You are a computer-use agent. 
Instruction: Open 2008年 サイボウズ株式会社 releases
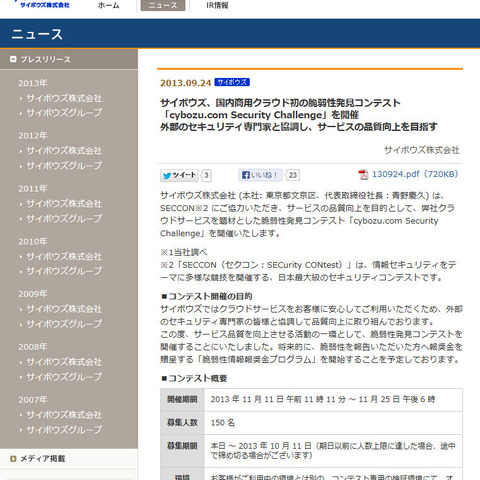tap(64, 362)
